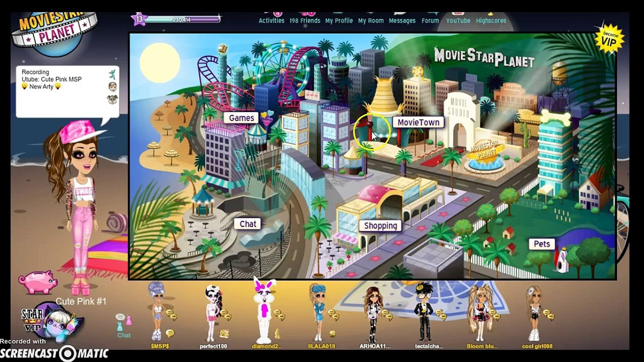Click the face icon in status box
Screen dimensions: 644x362
tap(112, 86)
